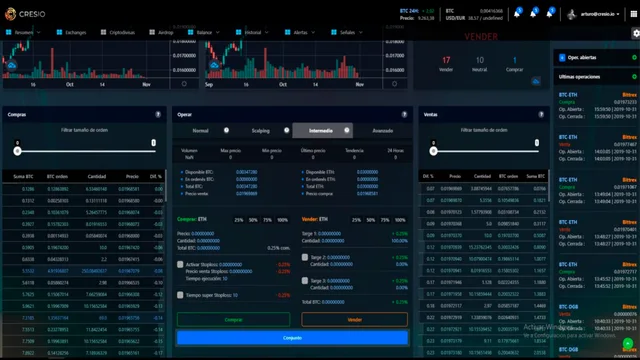
Task: Open the settings gear on right edge
Action: (636, 33)
